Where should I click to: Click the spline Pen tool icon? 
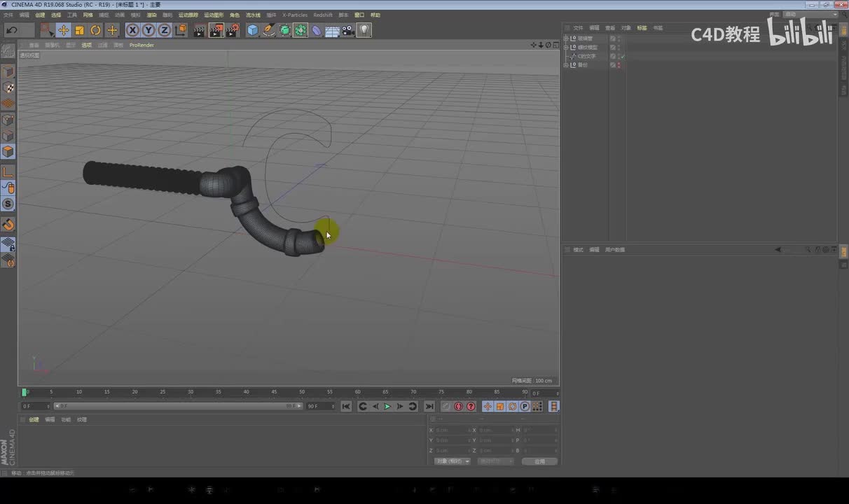(269, 30)
